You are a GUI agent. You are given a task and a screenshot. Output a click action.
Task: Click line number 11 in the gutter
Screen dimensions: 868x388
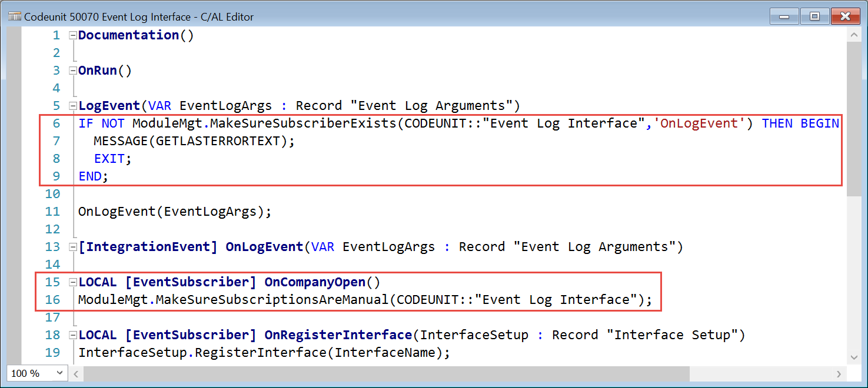click(x=53, y=212)
